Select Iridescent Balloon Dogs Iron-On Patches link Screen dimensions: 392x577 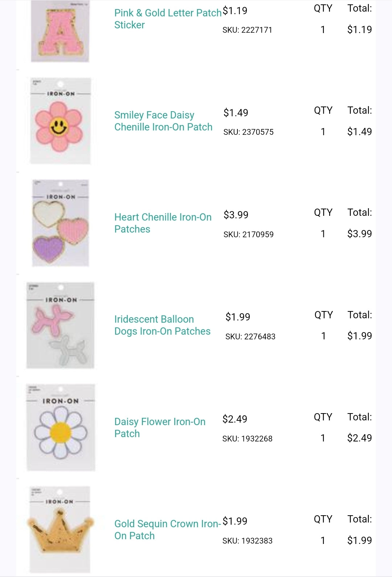coord(162,325)
